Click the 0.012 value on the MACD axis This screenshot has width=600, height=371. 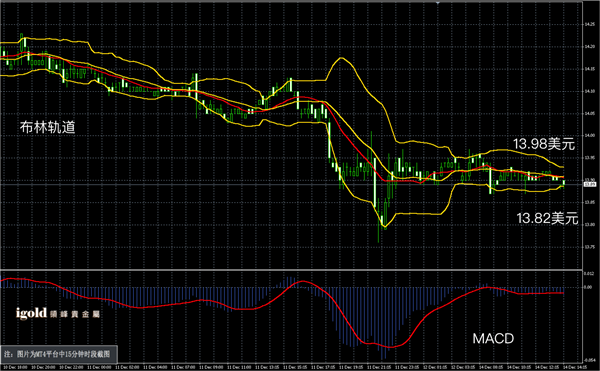point(588,273)
